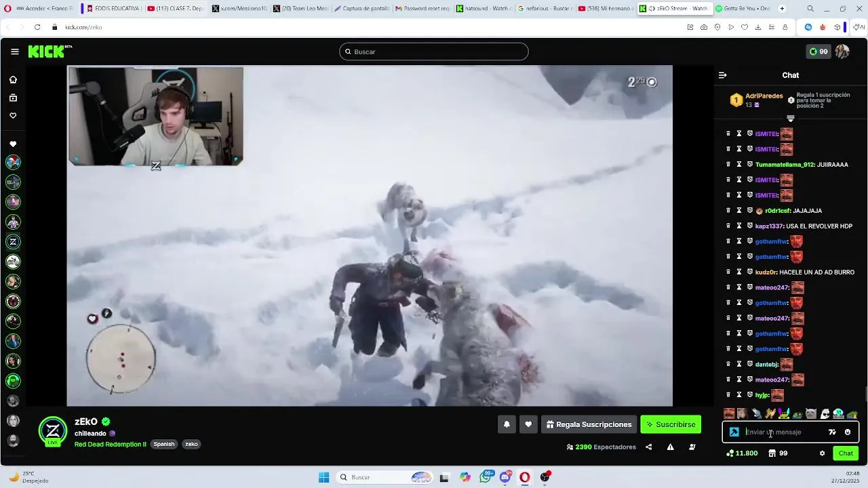868x488 pixels.
Task: Timeout user kudz0r with hourglass icon
Action: pos(739,272)
